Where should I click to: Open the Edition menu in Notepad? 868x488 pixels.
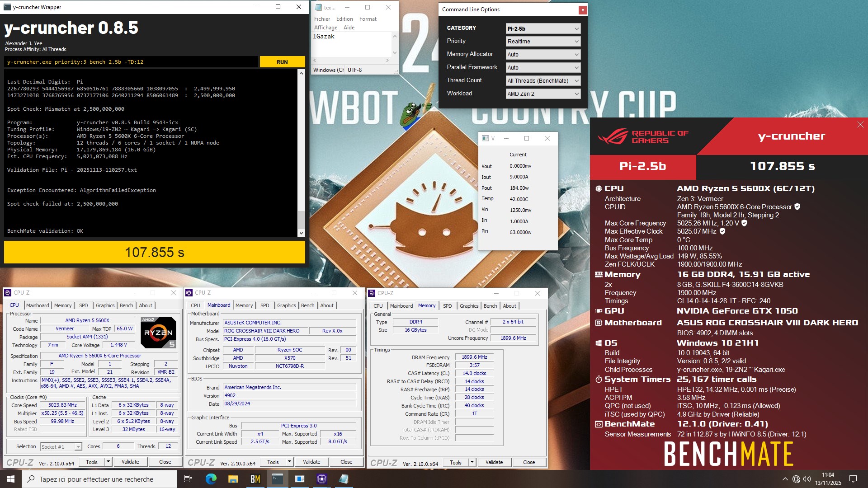(344, 19)
